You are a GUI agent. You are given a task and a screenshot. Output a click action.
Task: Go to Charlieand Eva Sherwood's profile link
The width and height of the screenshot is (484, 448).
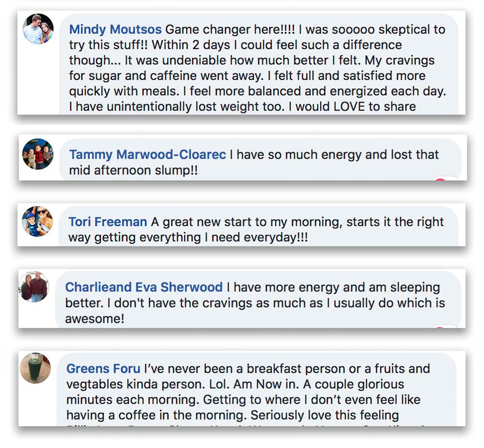(144, 287)
